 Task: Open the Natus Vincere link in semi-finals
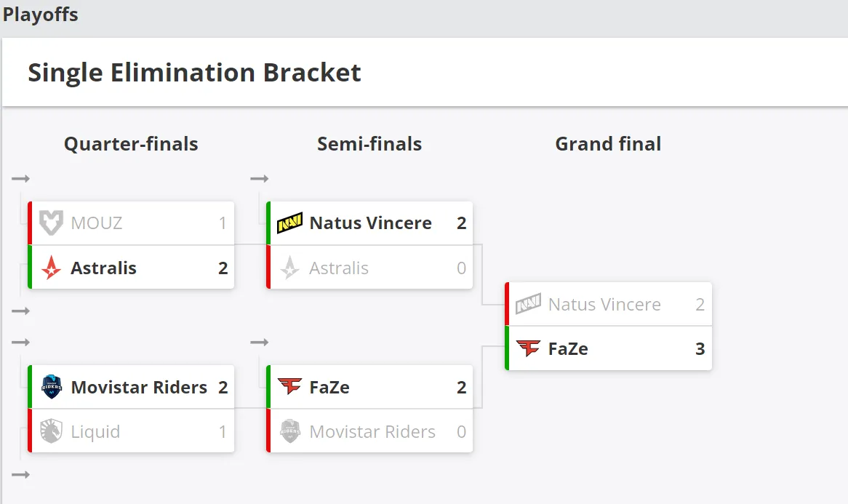point(370,223)
